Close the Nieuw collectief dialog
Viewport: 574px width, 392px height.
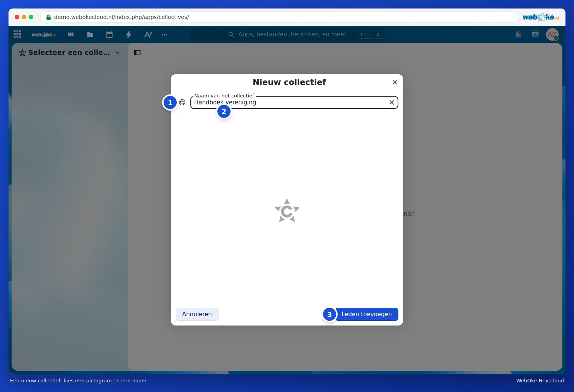(x=395, y=82)
